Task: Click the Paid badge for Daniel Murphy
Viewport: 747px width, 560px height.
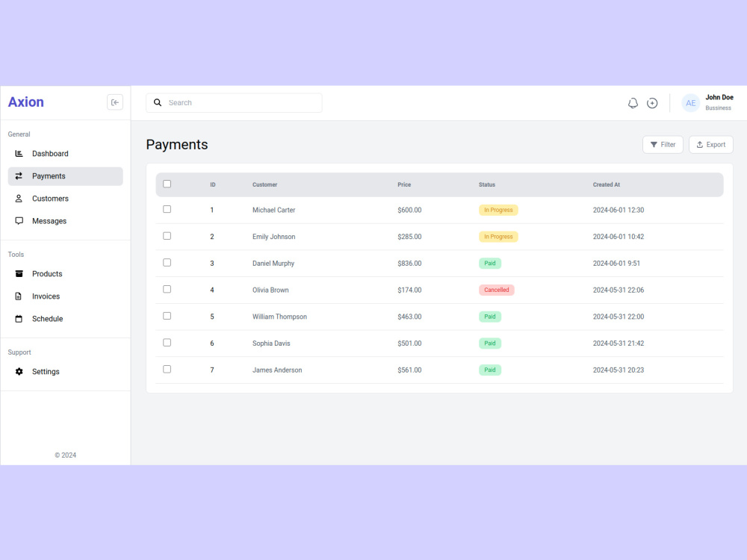Action: pyautogui.click(x=490, y=264)
